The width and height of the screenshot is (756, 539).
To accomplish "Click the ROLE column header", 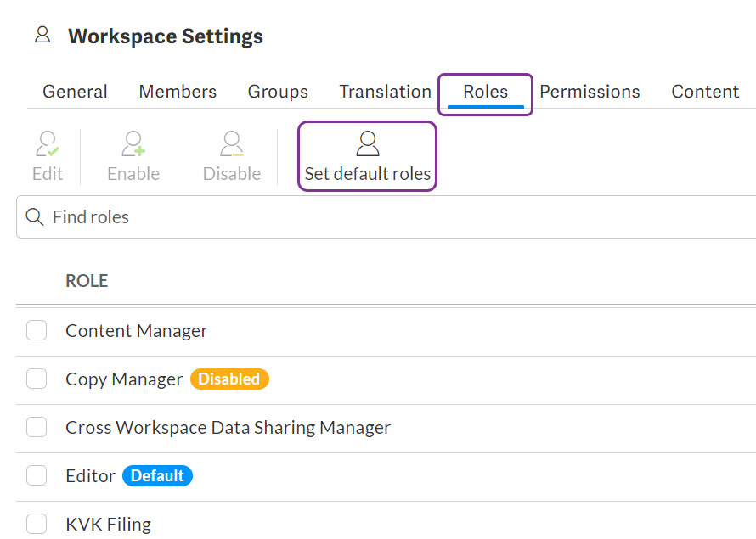I will pos(87,281).
